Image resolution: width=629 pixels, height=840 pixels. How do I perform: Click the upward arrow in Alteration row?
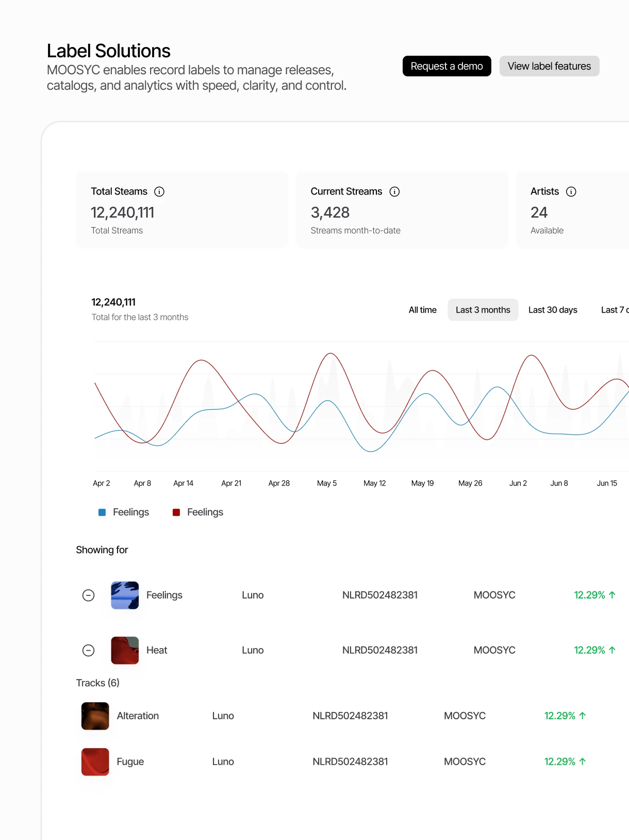583,716
